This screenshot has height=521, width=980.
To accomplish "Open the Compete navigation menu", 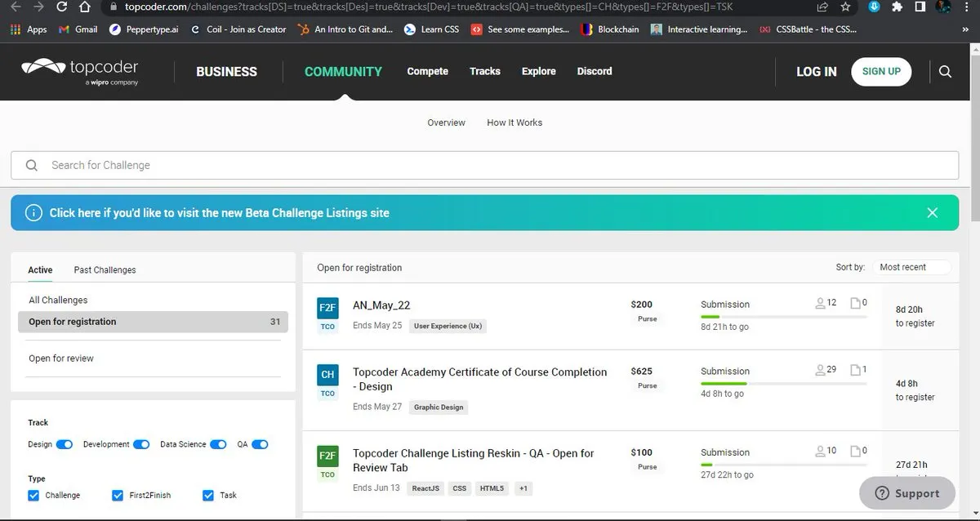I will 427,72.
